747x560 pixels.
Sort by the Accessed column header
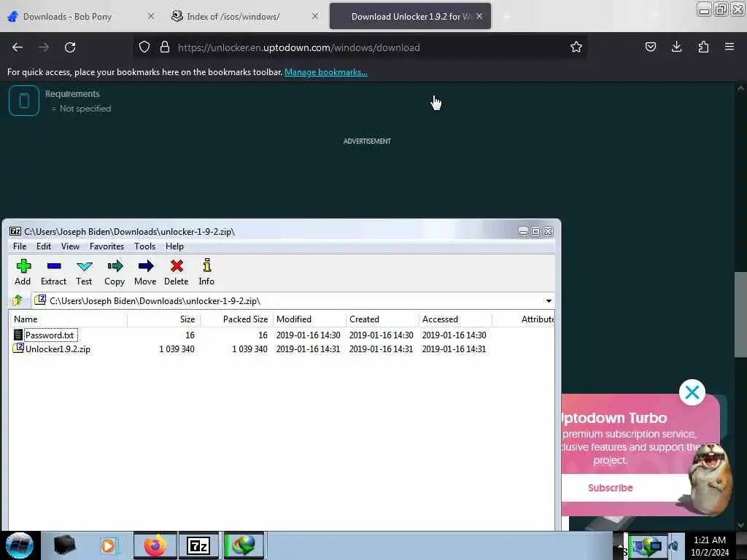pos(455,319)
